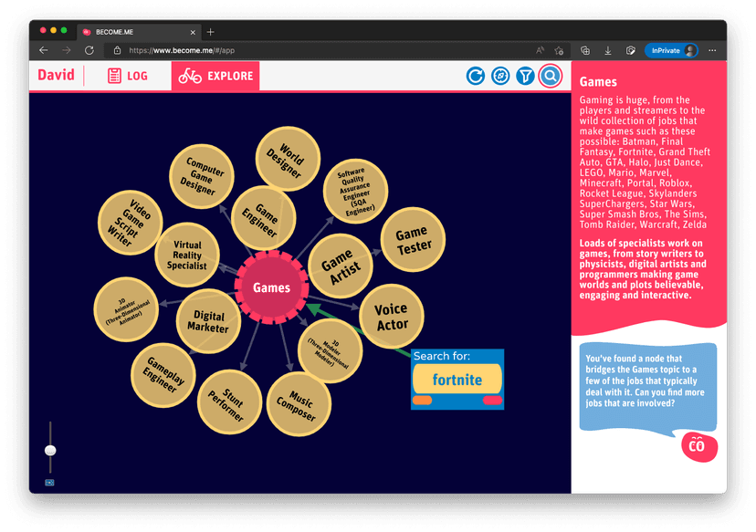Select the Game Tester job node
This screenshot has height=532, width=756.
[412, 239]
